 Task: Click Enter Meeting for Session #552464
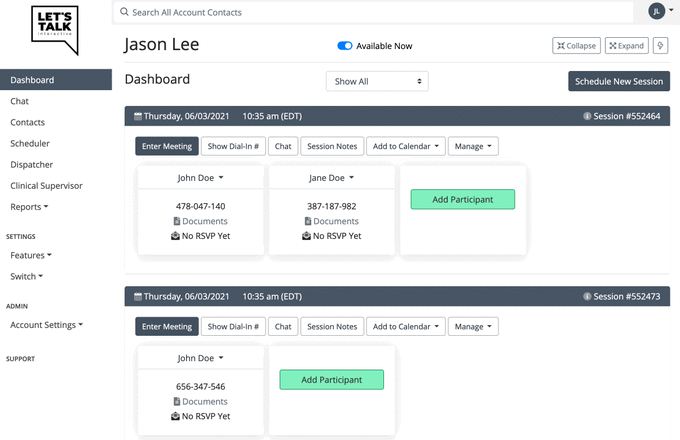tap(166, 146)
